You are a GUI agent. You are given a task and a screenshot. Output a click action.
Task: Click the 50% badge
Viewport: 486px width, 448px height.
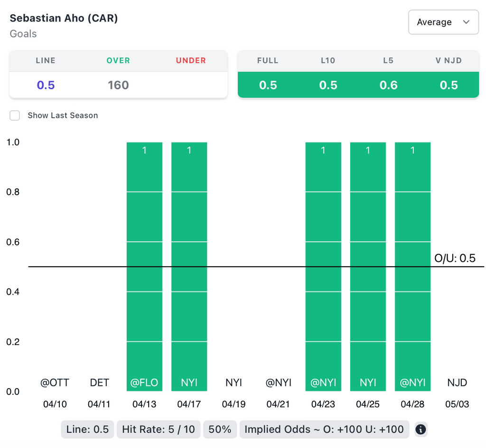coord(220,429)
